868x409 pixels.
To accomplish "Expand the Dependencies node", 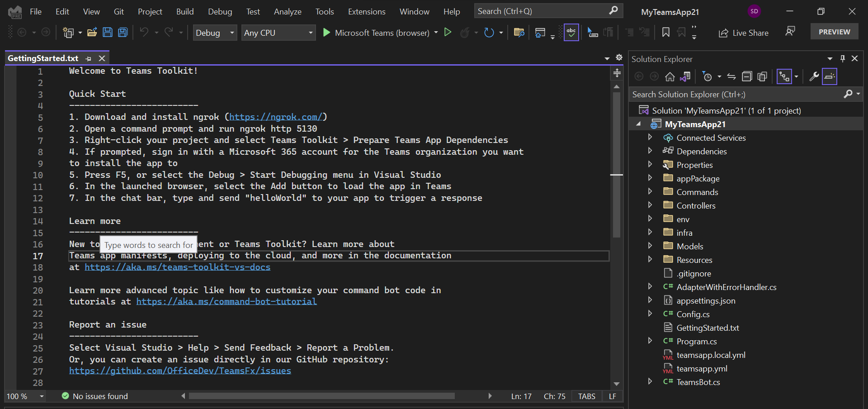I will [650, 151].
